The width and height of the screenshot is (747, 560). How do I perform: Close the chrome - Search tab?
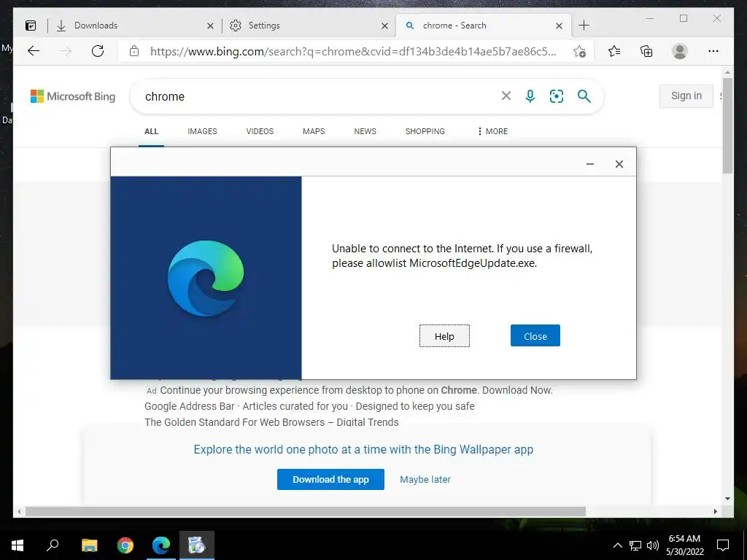pyautogui.click(x=560, y=26)
